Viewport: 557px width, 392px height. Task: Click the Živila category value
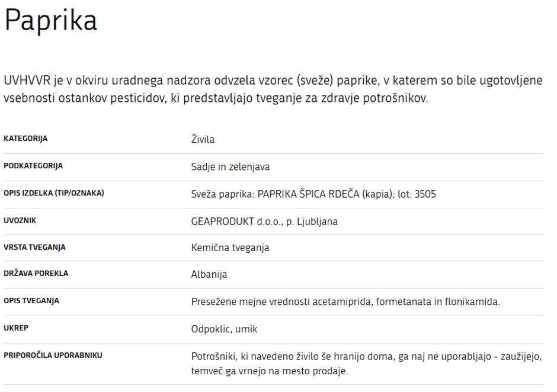tap(203, 140)
